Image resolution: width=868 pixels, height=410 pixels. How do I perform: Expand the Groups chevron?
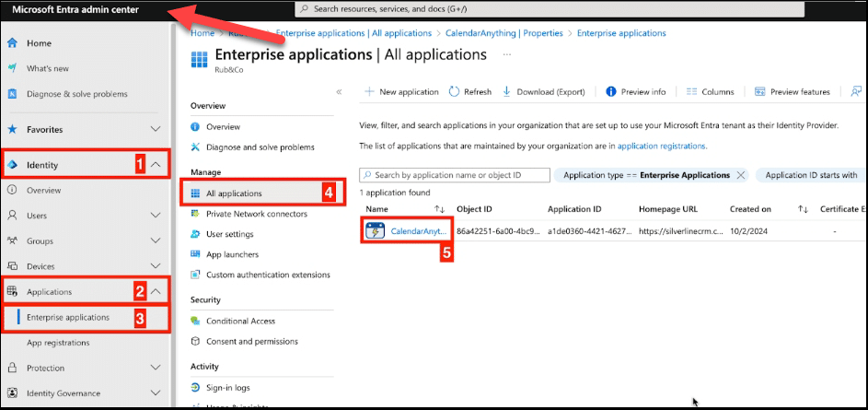pos(156,241)
